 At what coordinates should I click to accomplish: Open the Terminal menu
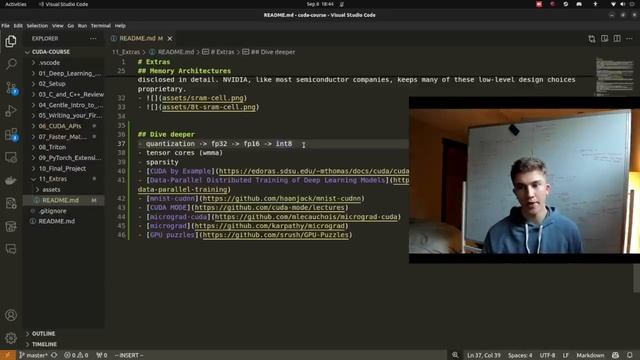tap(100, 26)
